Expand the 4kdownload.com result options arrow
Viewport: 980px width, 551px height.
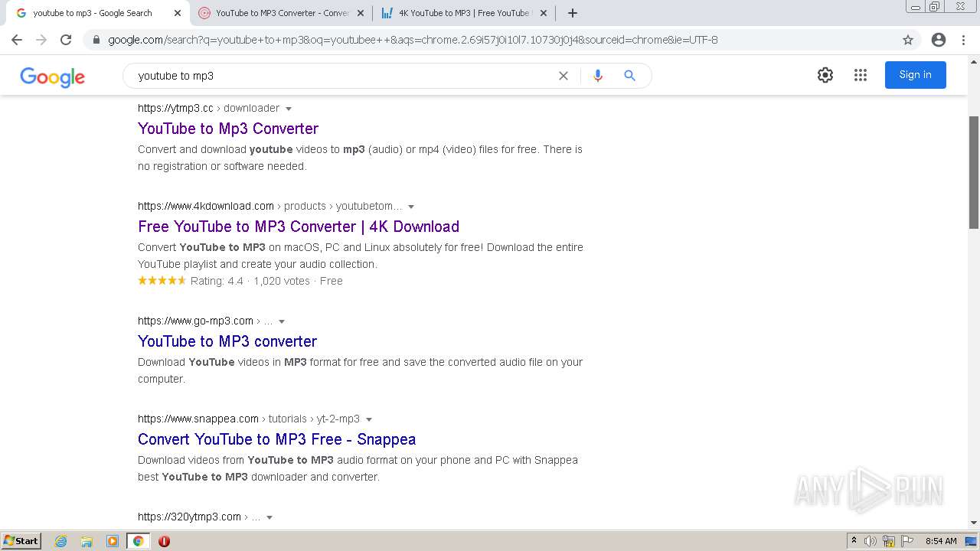411,207
